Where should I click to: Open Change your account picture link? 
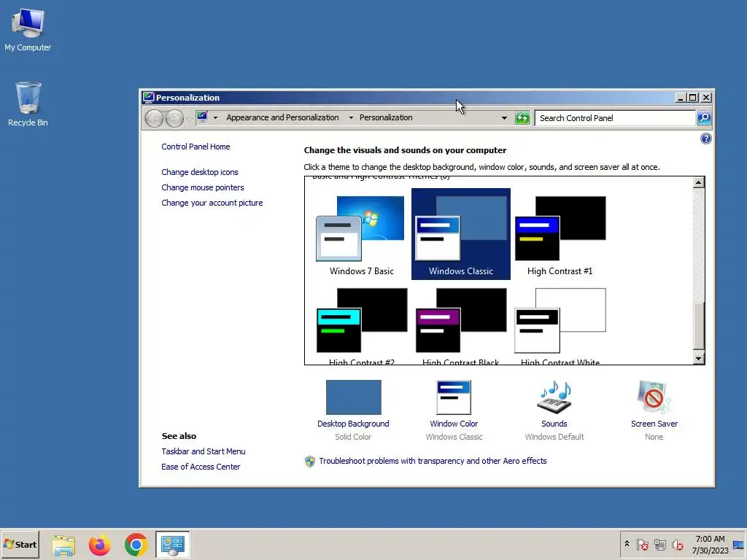[212, 203]
